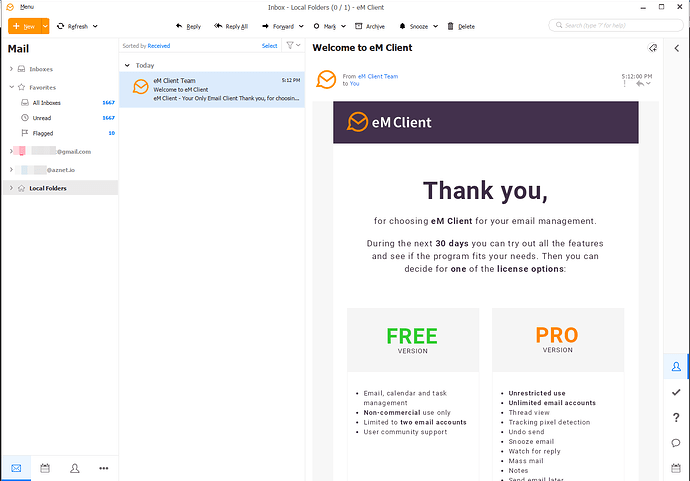Screen dimensions: 690x481
Task: Open the Calendar view in bottom navigation
Action: pos(45,468)
